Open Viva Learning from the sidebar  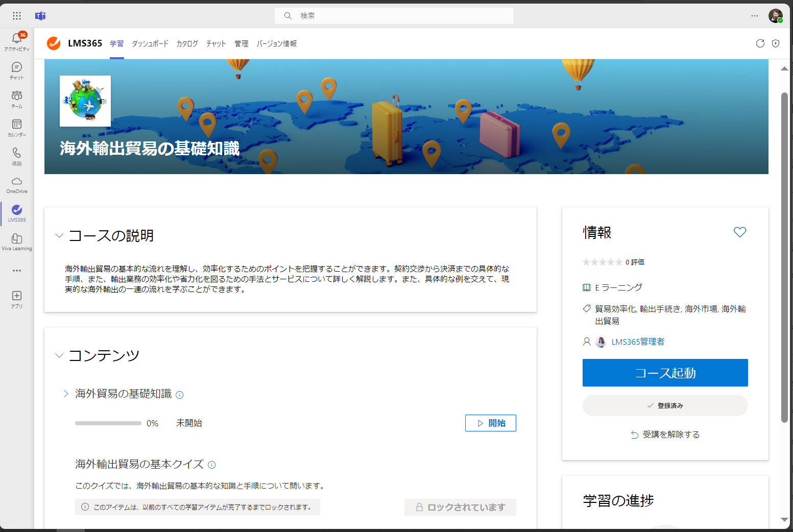click(17, 242)
